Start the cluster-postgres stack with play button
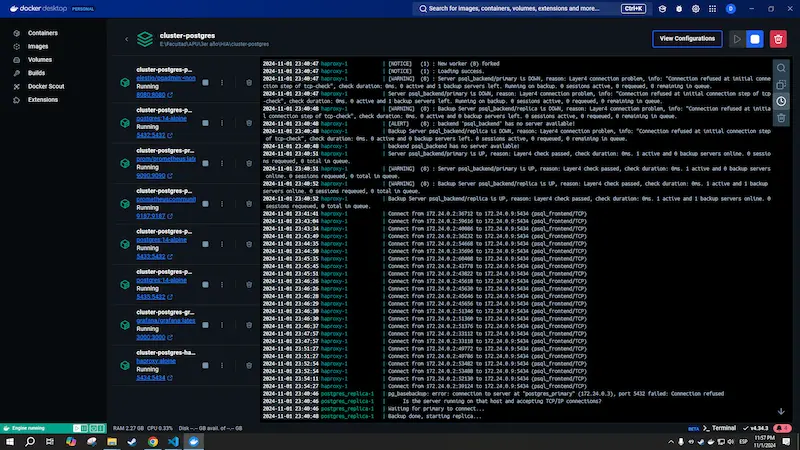Image resolution: width=800 pixels, height=450 pixels. click(737, 39)
